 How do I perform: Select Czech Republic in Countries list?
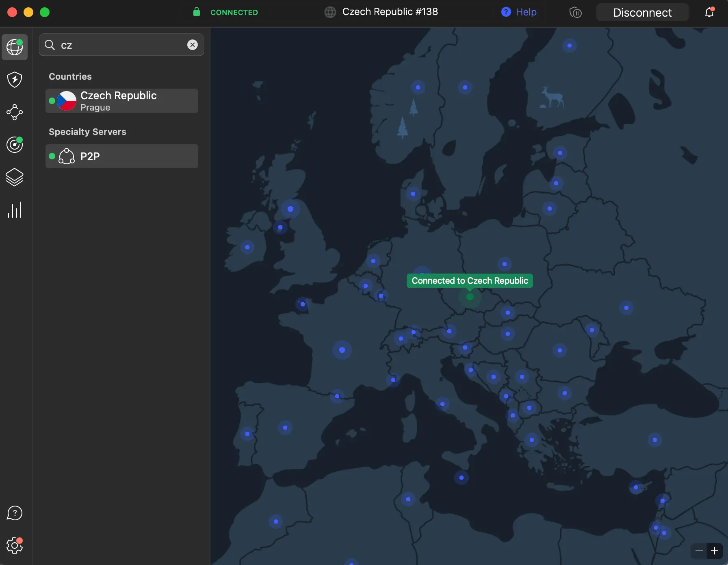(x=122, y=101)
